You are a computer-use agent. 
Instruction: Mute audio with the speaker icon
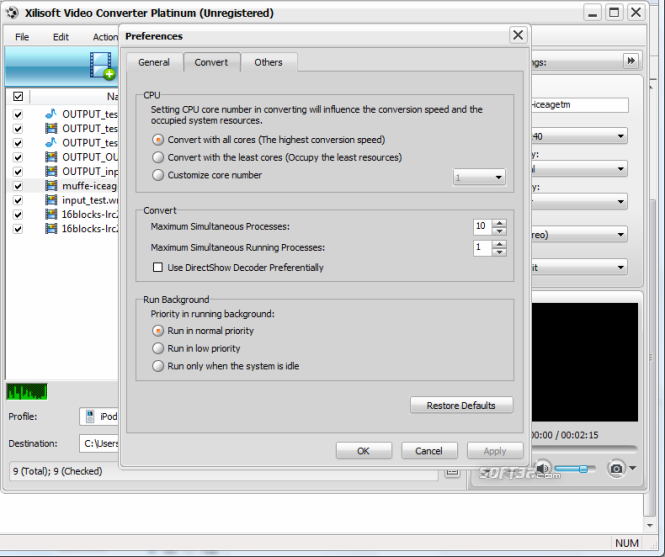tap(542, 468)
